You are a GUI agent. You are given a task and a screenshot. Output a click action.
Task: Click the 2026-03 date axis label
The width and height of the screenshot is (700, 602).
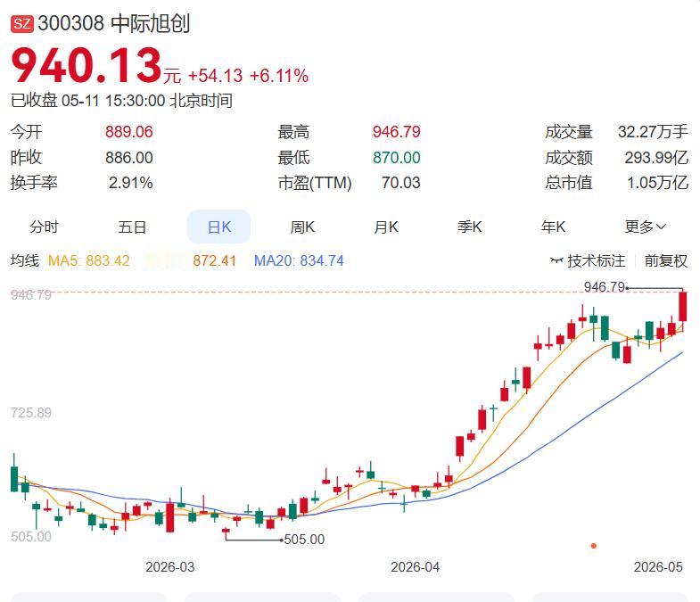[x=170, y=567]
